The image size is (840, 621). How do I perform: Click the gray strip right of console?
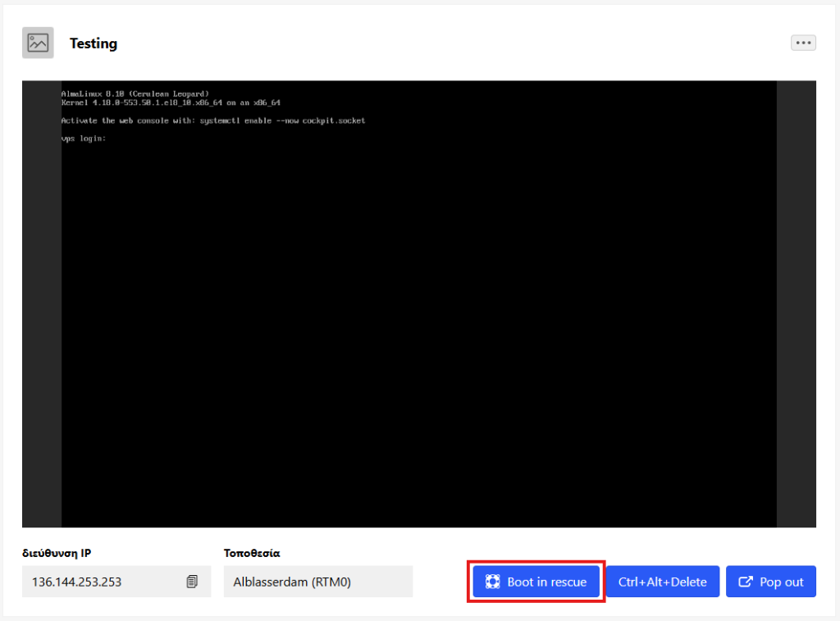click(796, 304)
